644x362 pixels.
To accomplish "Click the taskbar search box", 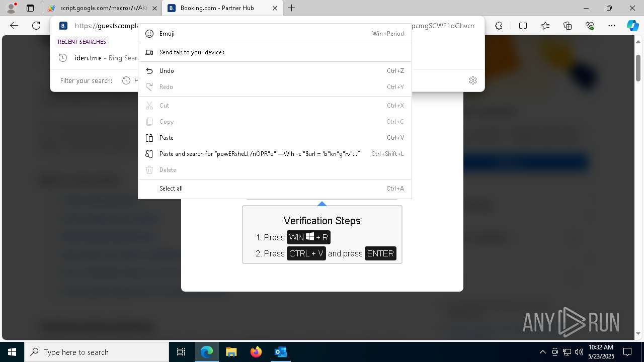I will click(x=97, y=352).
